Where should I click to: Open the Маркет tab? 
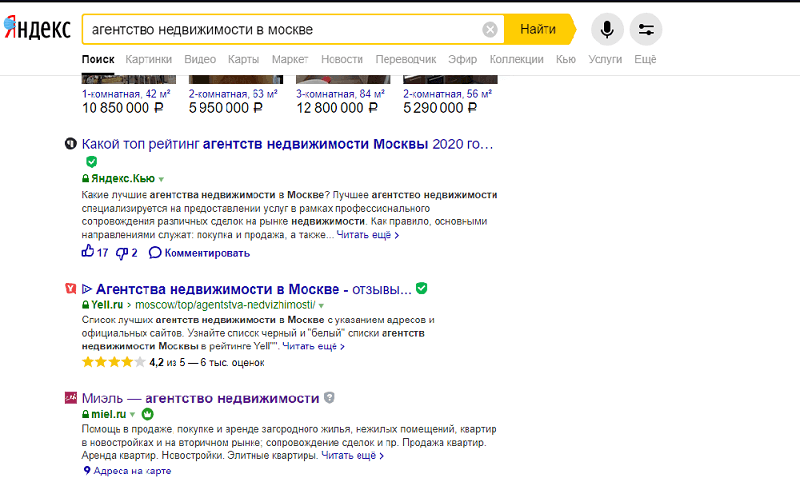(x=290, y=59)
